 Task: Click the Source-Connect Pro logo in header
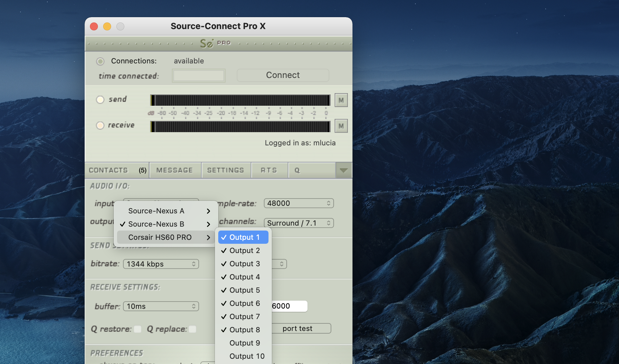click(x=215, y=43)
